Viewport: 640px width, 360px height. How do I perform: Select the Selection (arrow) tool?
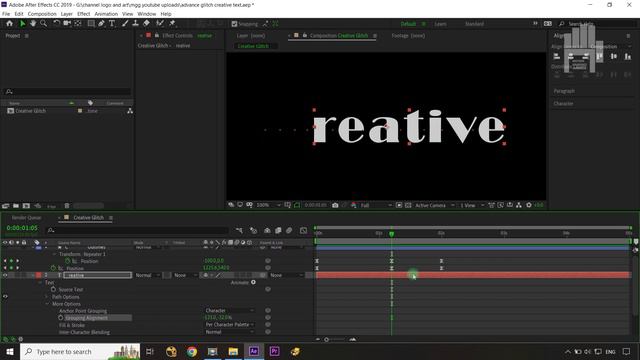click(x=22, y=24)
